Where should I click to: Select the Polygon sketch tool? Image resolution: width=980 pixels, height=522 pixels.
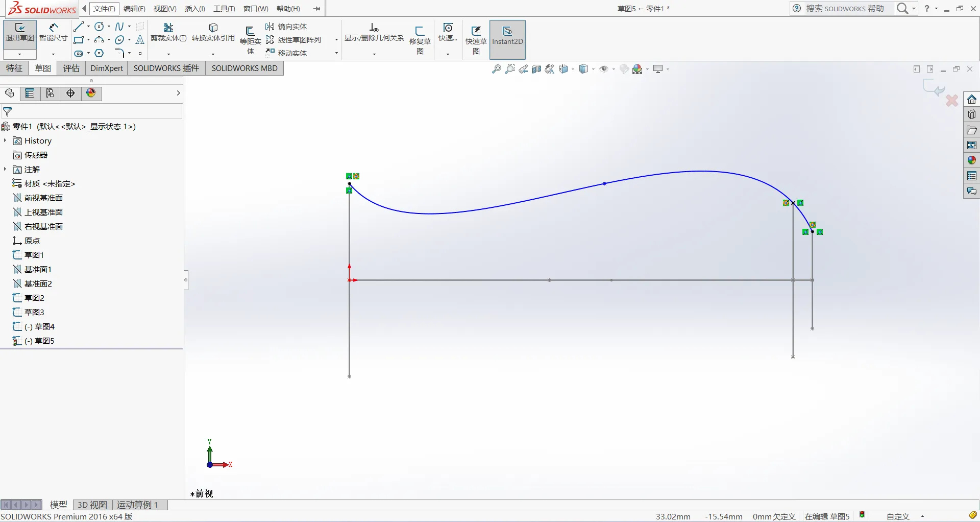(x=100, y=53)
